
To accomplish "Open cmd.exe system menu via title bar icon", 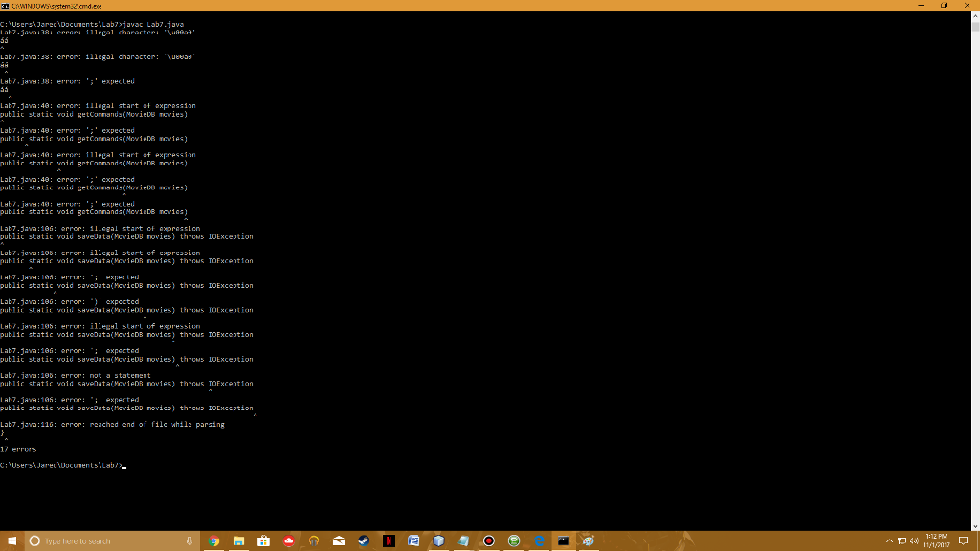I will [x=7, y=4].
